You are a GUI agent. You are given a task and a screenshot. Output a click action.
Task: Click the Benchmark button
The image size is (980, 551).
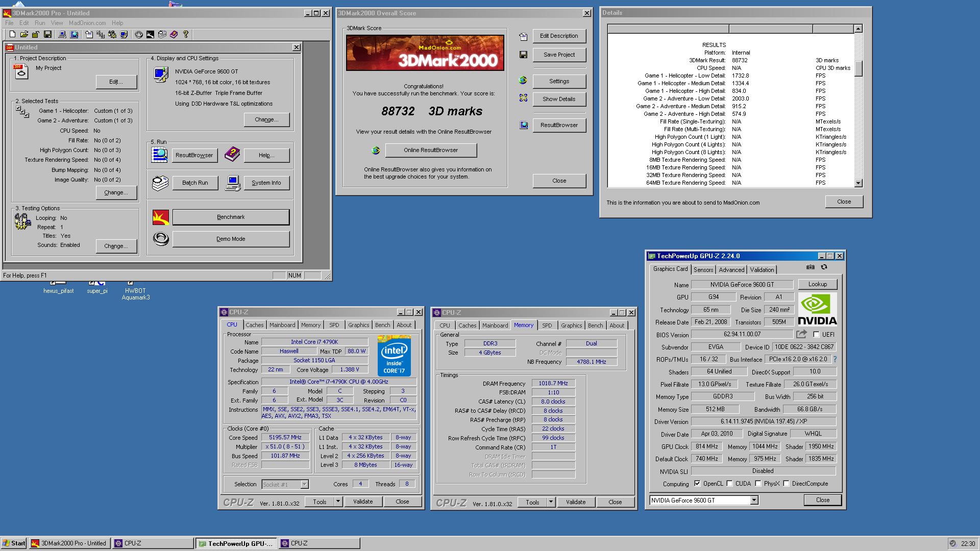click(231, 217)
